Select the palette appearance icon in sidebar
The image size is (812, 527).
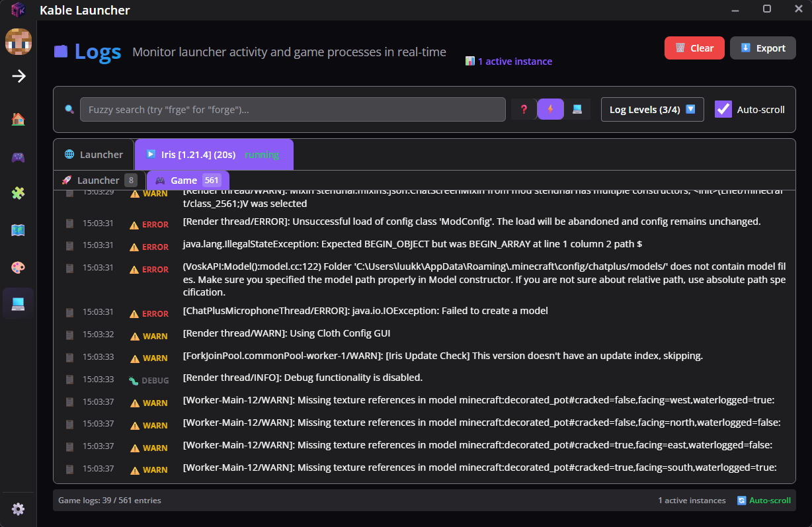click(18, 268)
